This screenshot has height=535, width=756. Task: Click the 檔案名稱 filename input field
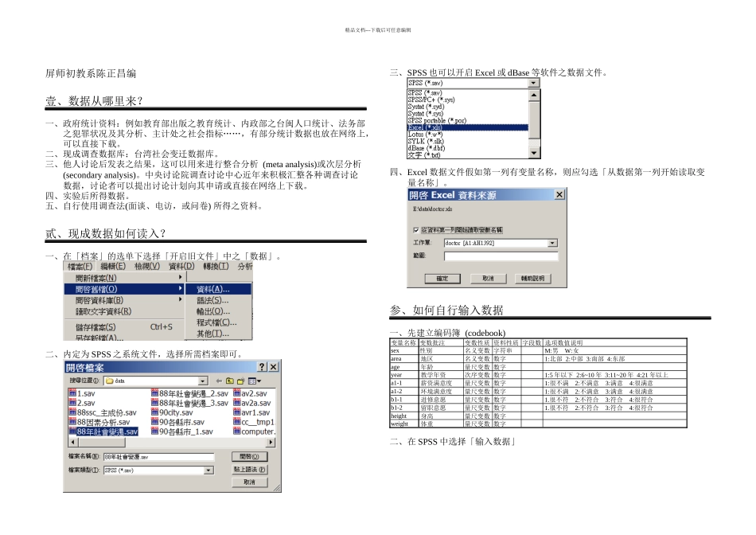(158, 456)
